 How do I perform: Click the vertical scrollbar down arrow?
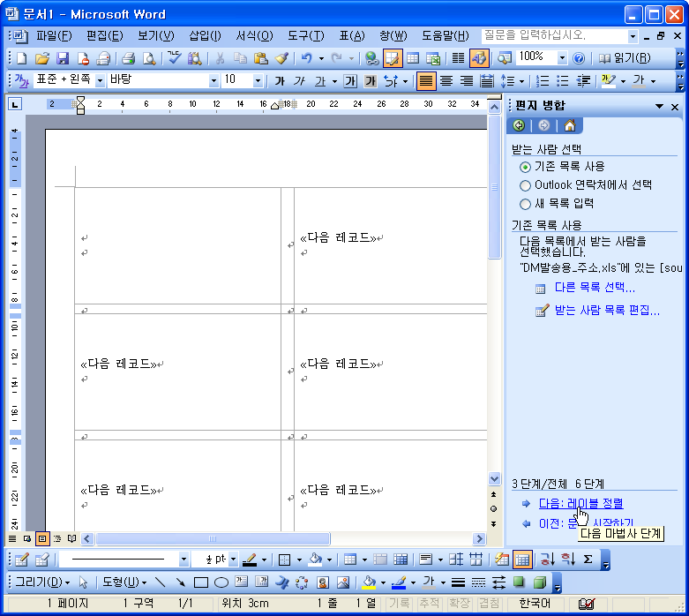[494, 479]
